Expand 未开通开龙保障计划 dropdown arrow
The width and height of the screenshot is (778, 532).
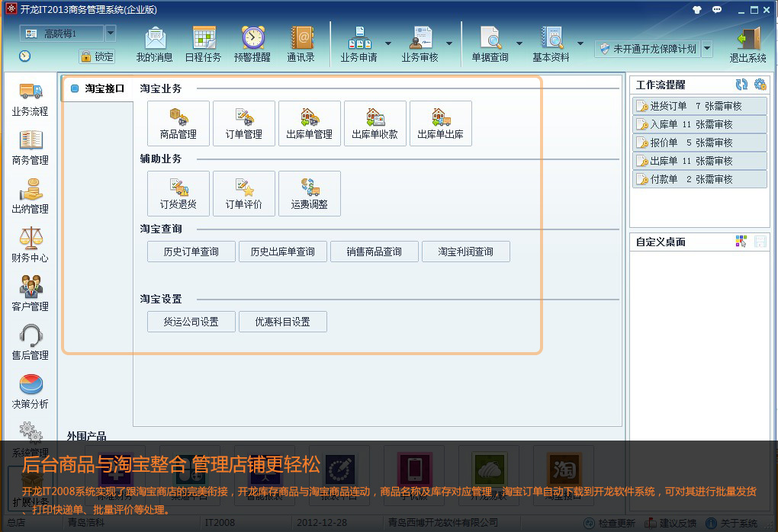click(708, 49)
